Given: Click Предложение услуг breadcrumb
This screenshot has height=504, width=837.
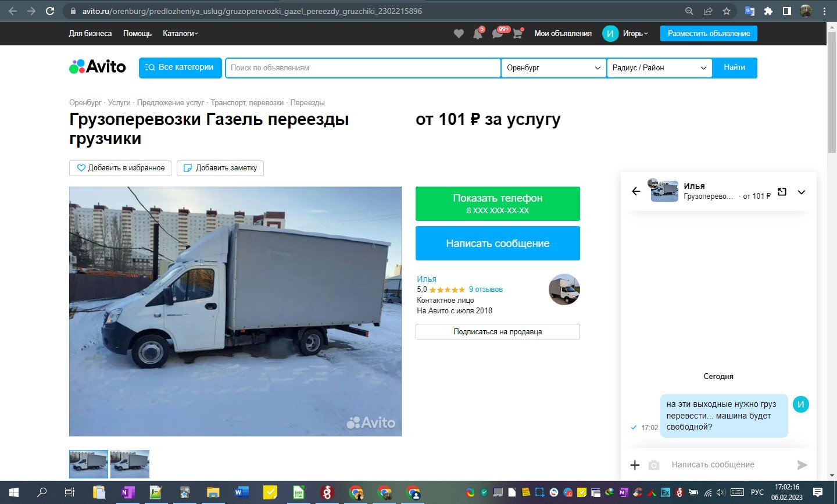Looking at the screenshot, I should [170, 102].
